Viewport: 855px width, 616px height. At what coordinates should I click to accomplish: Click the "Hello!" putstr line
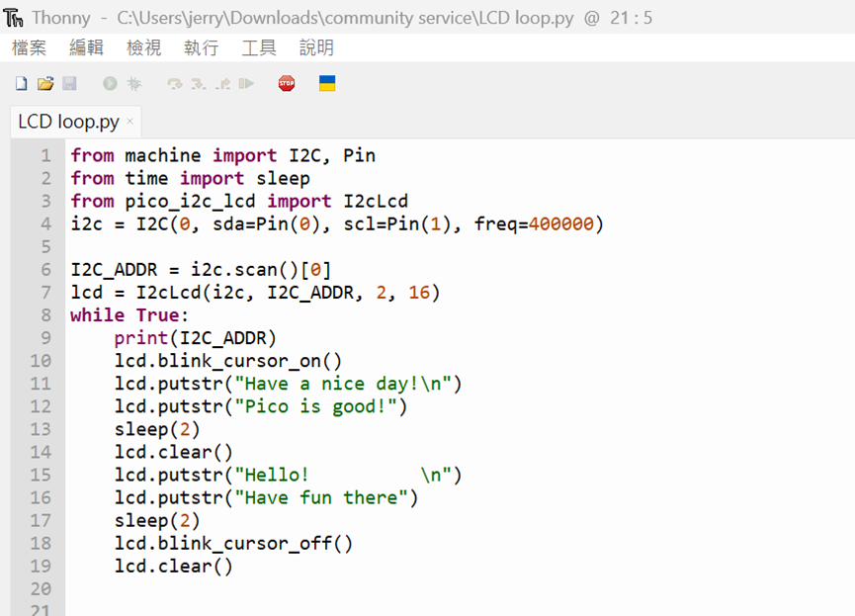288,476
